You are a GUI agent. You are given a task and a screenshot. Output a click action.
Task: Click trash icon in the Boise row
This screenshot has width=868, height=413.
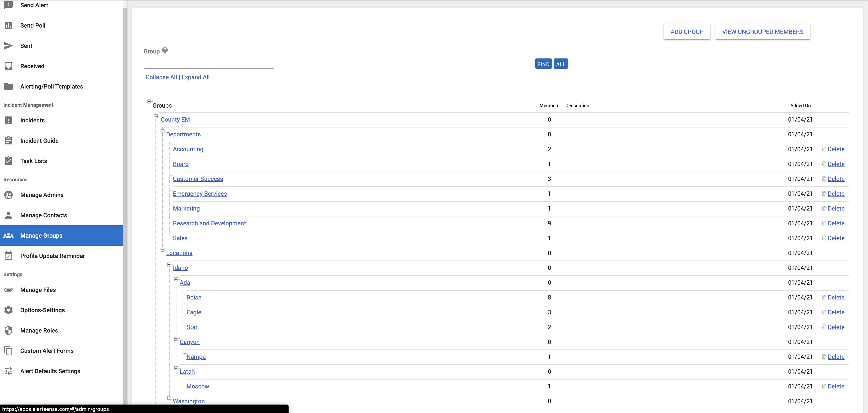(823, 297)
